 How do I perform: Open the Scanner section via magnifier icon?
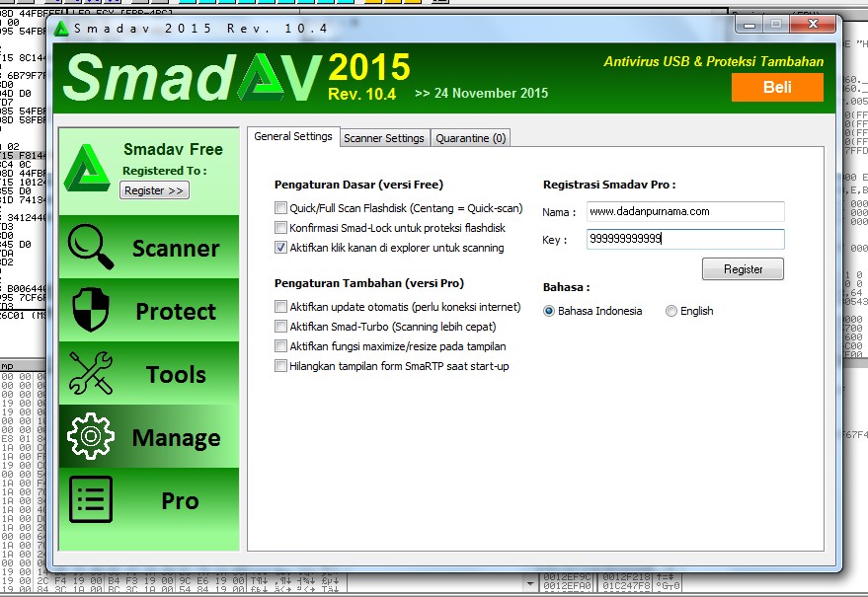click(x=90, y=247)
